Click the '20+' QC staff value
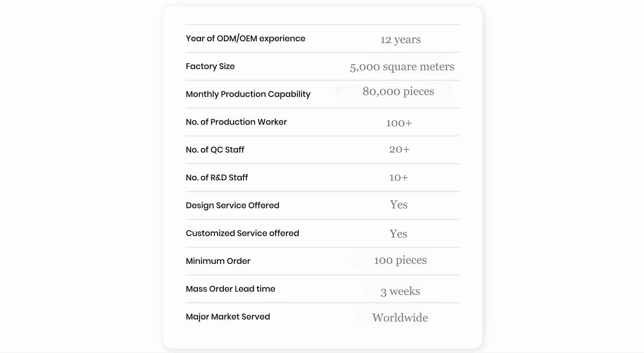Image resolution: width=644 pixels, height=353 pixels. point(399,150)
